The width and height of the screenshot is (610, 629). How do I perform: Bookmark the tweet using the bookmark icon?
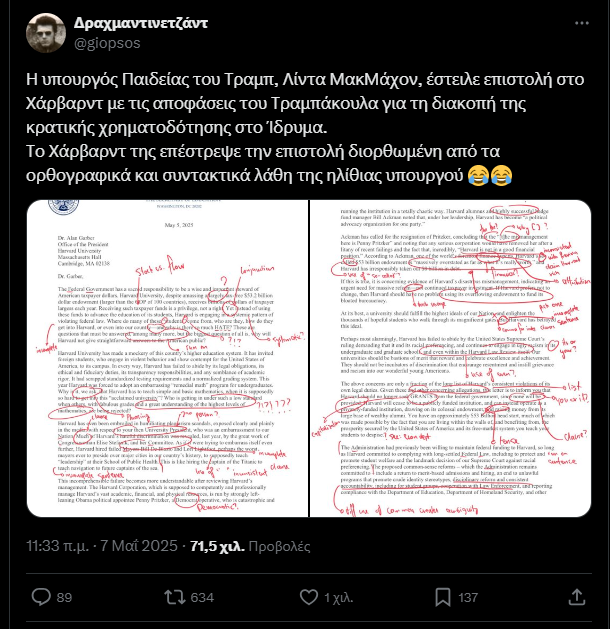tap(443, 597)
